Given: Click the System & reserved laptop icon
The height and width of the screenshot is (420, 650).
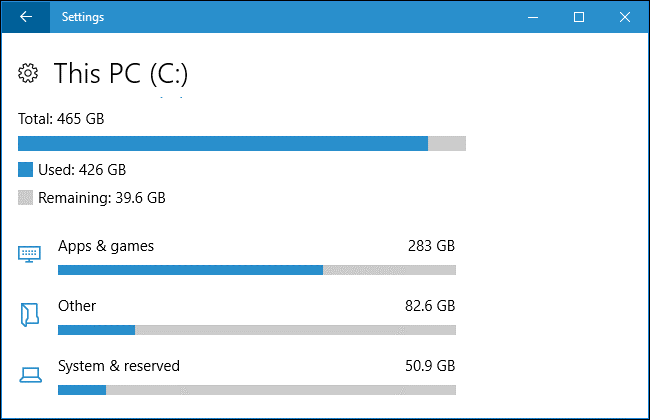Looking at the screenshot, I should [30, 375].
